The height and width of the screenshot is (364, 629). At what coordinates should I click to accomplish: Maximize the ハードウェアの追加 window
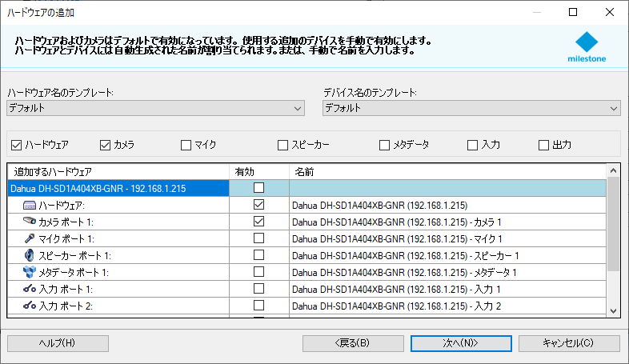[573, 12]
